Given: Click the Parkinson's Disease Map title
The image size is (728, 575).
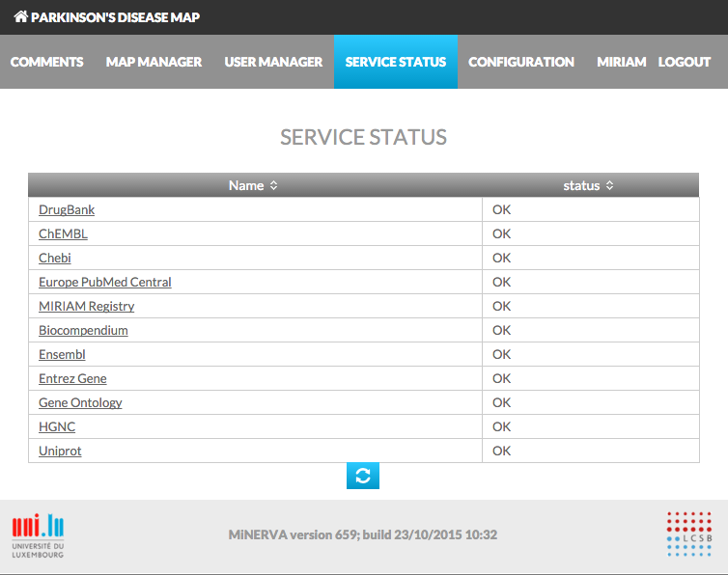Looking at the screenshot, I should pyautogui.click(x=115, y=17).
